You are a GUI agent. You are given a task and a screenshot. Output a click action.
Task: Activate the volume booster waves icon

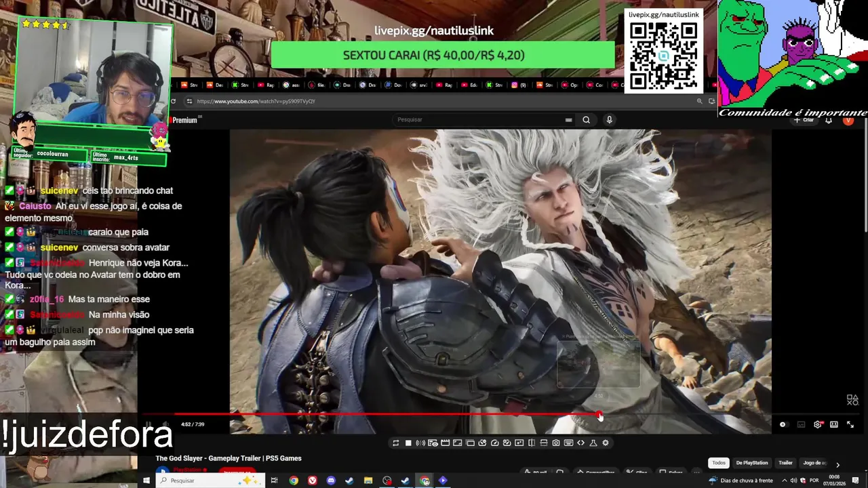[x=420, y=443]
